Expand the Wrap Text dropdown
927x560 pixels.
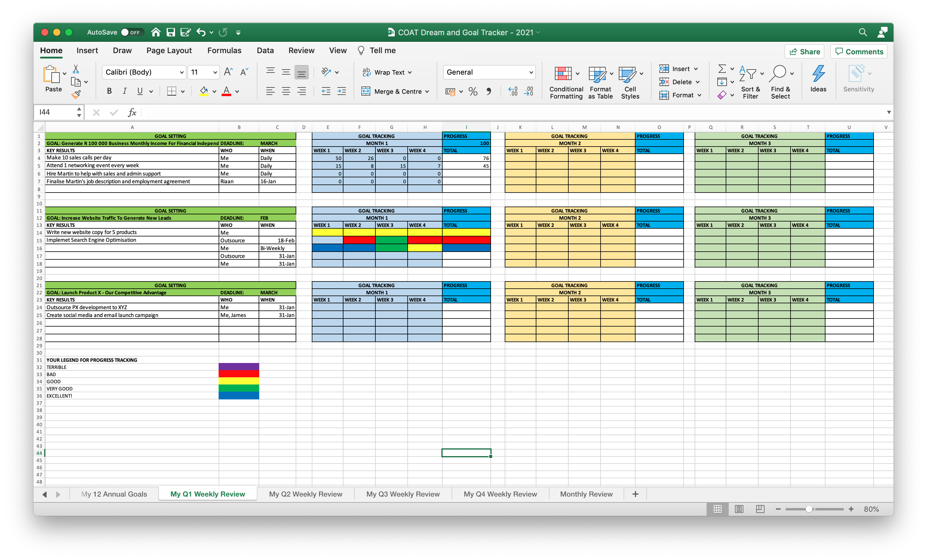pos(410,73)
